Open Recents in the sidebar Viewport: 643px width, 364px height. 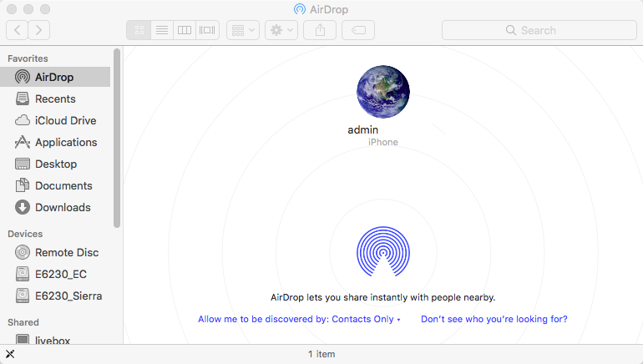[55, 99]
